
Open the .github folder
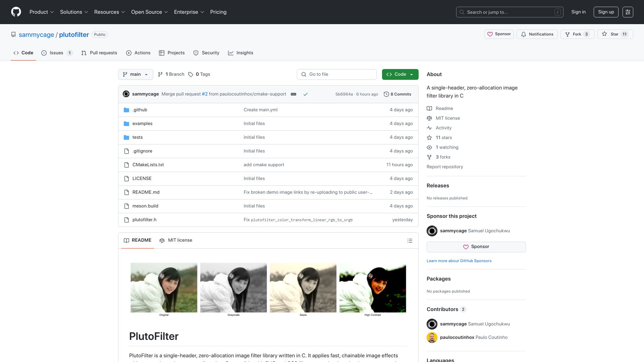click(x=140, y=110)
